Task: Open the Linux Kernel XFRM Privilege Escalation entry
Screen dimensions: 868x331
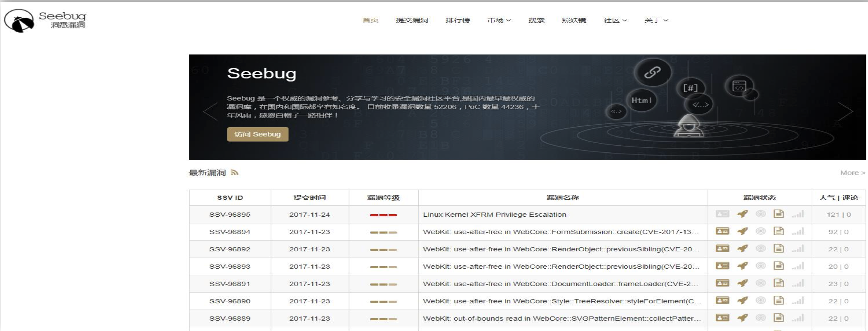Action: click(x=494, y=215)
